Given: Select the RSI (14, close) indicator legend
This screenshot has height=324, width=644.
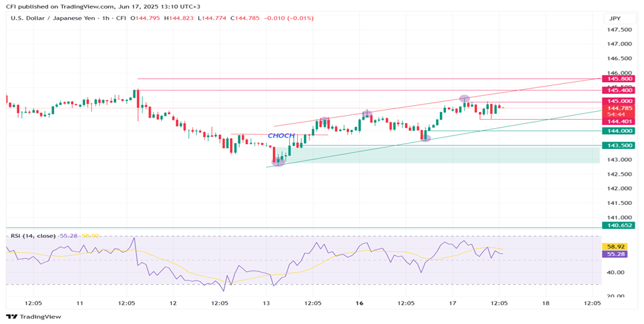Looking at the screenshot, I should pyautogui.click(x=33, y=236).
